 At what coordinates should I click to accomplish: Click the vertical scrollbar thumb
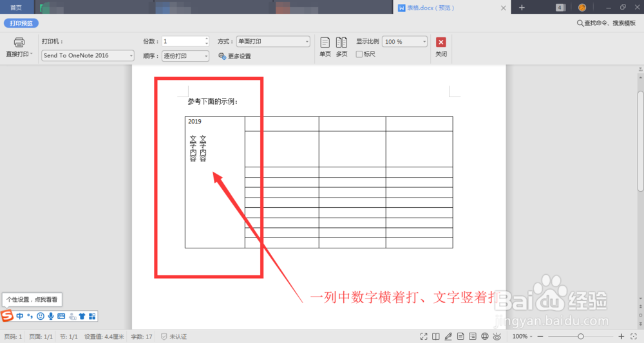point(640,141)
